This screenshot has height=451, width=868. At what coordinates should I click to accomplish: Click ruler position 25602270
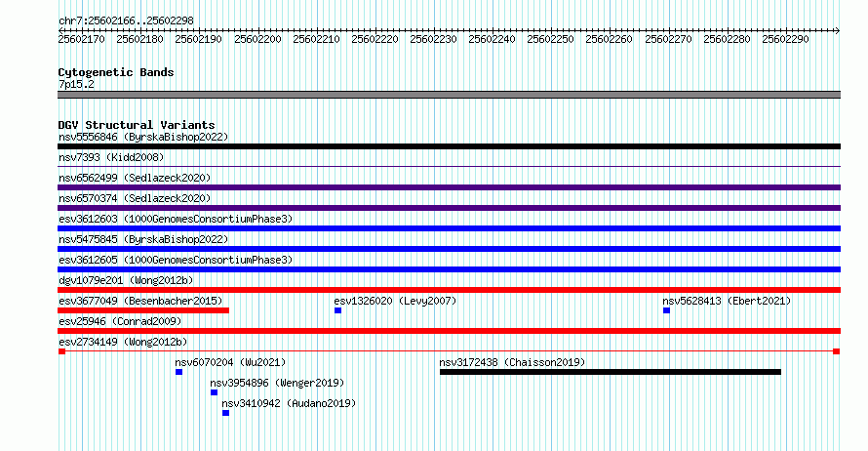tap(669, 39)
